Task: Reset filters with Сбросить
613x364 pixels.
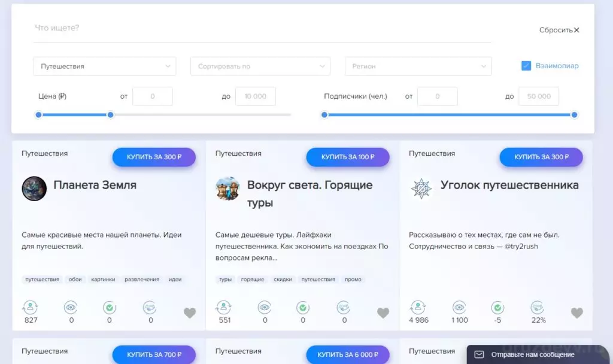Action: click(x=559, y=30)
